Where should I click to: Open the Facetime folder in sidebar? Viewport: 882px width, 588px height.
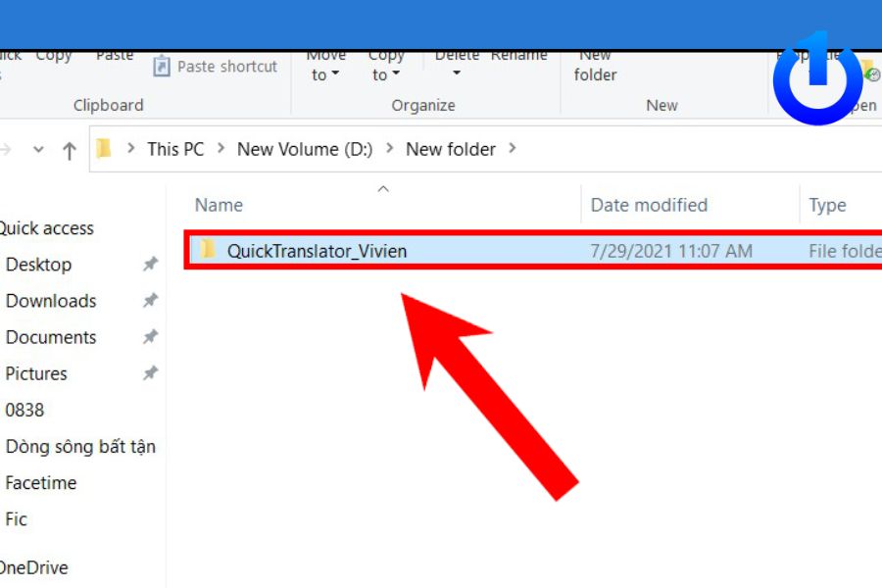(x=40, y=483)
